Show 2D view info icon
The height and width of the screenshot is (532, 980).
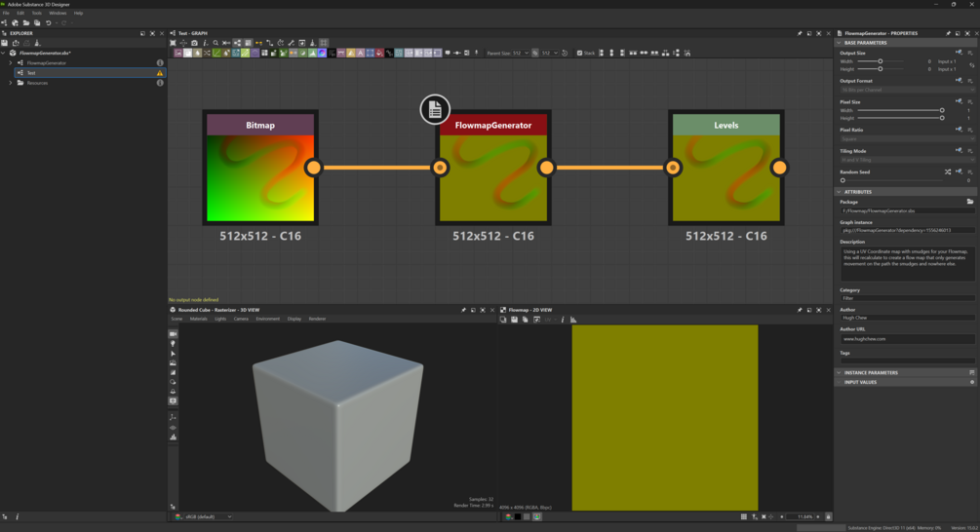(562, 319)
